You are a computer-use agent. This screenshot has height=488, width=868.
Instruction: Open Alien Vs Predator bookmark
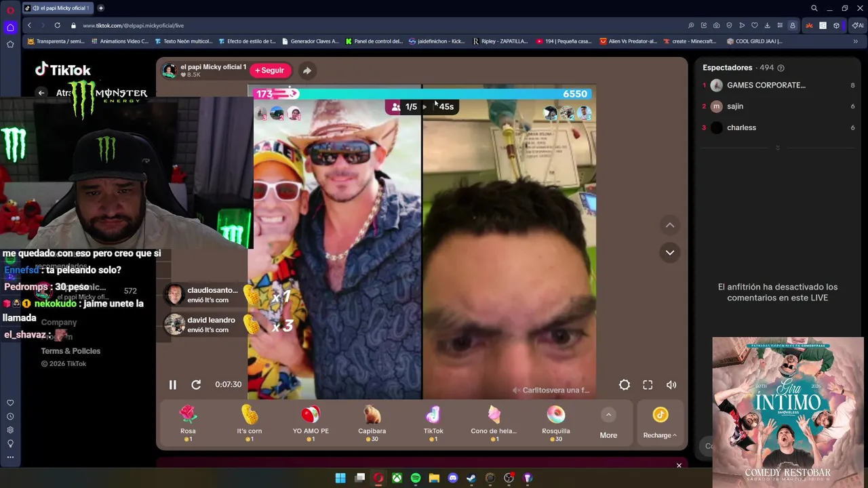coord(629,41)
